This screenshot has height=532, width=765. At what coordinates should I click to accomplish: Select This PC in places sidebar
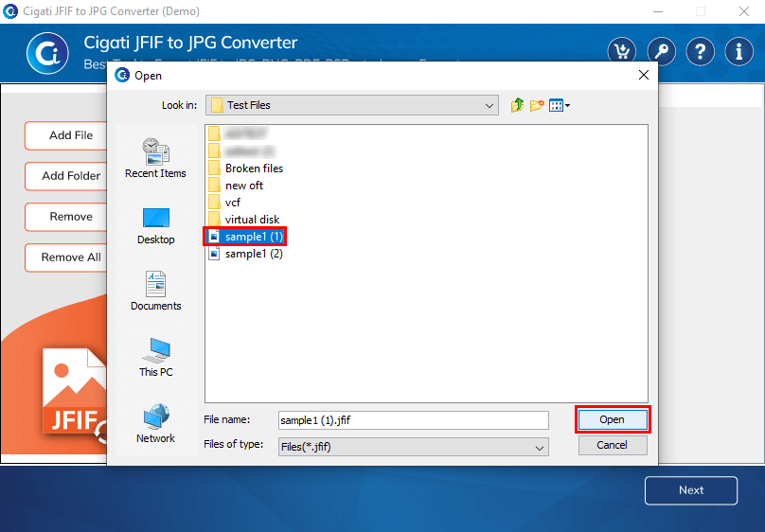pyautogui.click(x=155, y=358)
